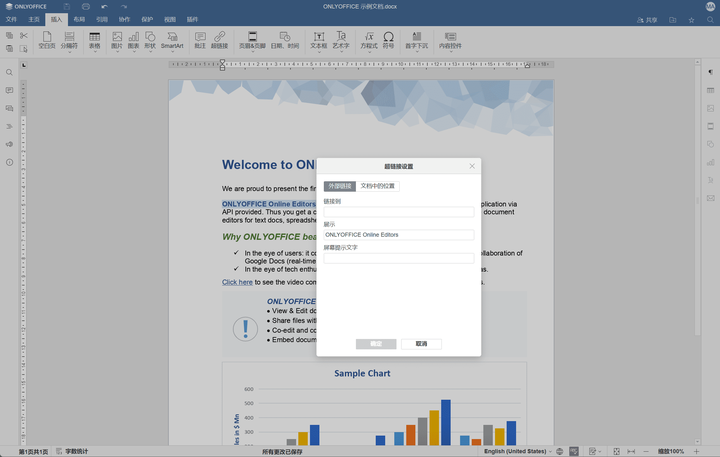Viewport: 720px width, 457px height.
Task: Open the 布局 (layout) ribbon tab
Action: (x=79, y=19)
